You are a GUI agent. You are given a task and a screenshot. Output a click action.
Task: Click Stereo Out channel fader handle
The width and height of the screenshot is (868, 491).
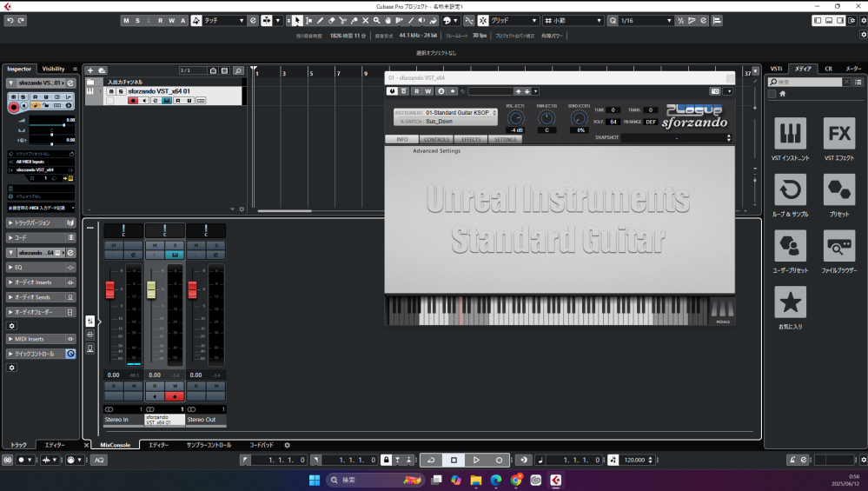coord(192,289)
